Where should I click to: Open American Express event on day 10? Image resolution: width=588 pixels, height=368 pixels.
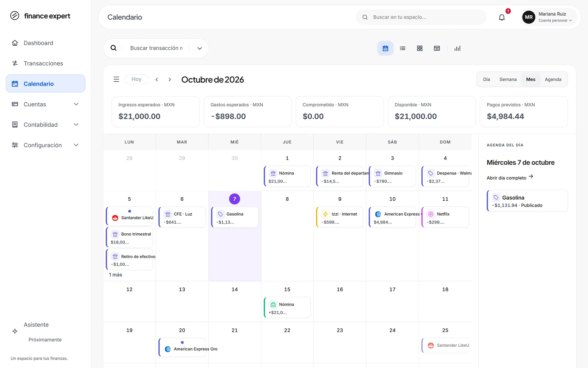(392, 217)
